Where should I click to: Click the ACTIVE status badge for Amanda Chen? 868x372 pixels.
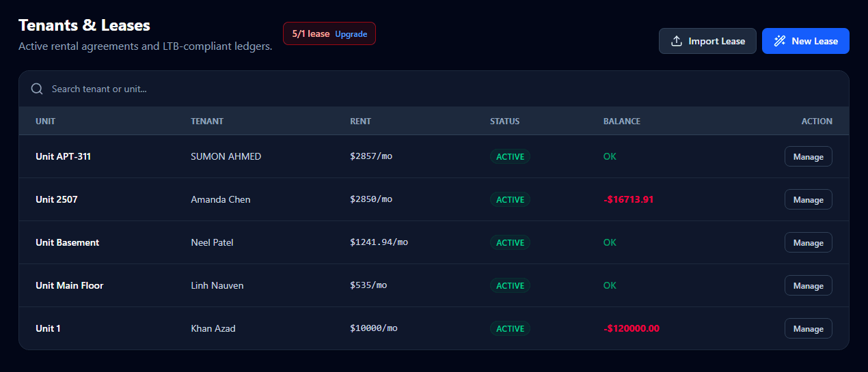coord(510,200)
